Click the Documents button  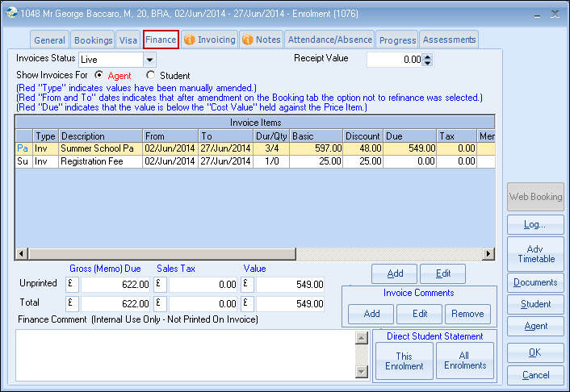click(x=535, y=282)
